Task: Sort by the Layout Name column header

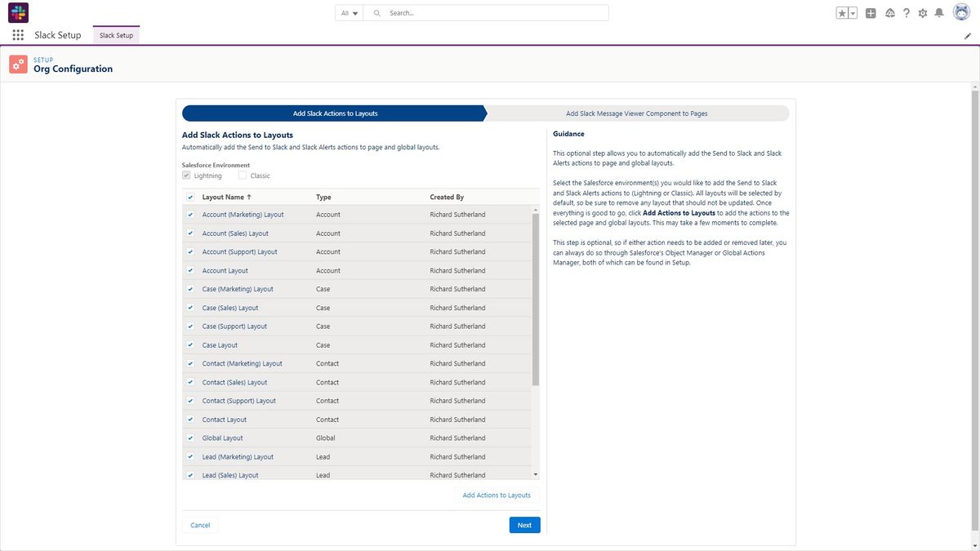Action: (224, 197)
